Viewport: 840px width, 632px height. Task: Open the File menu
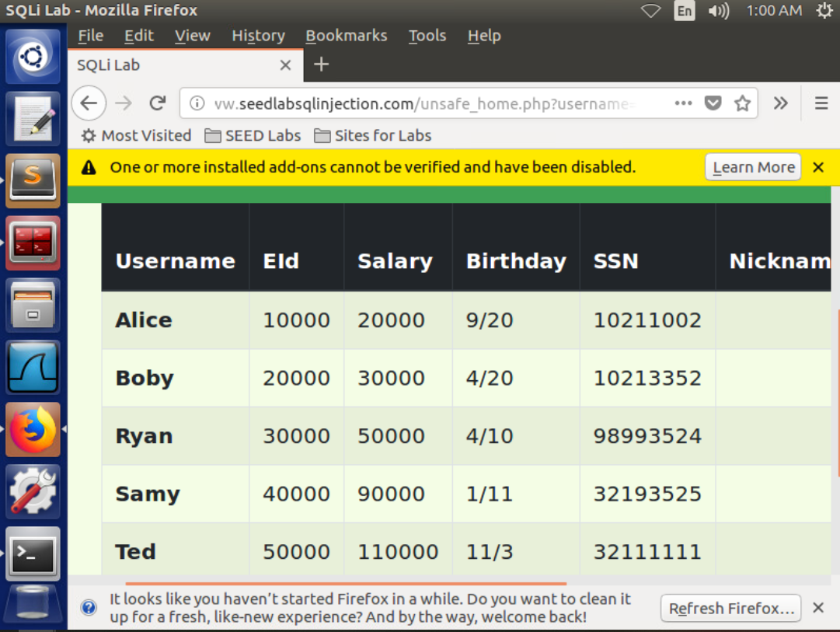point(91,36)
